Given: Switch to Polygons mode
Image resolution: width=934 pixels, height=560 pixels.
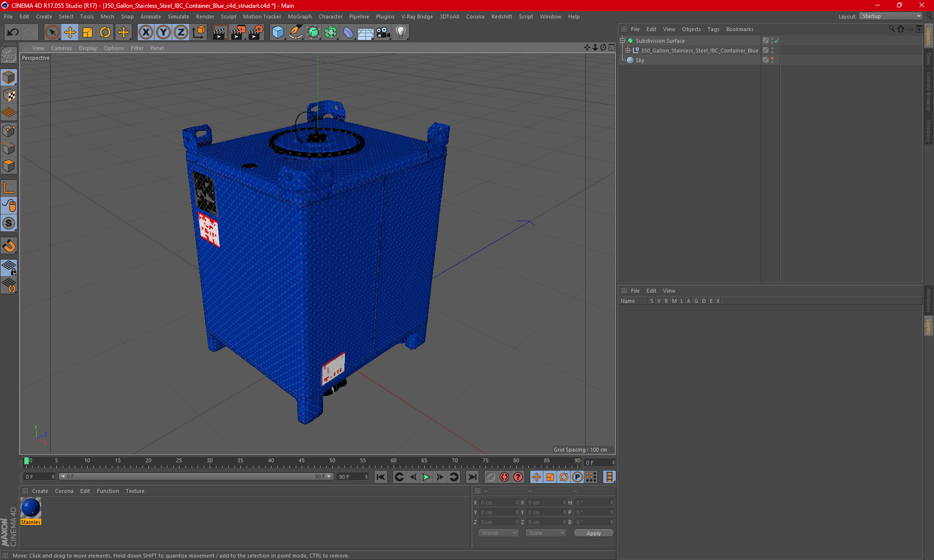Looking at the screenshot, I should (x=9, y=166).
